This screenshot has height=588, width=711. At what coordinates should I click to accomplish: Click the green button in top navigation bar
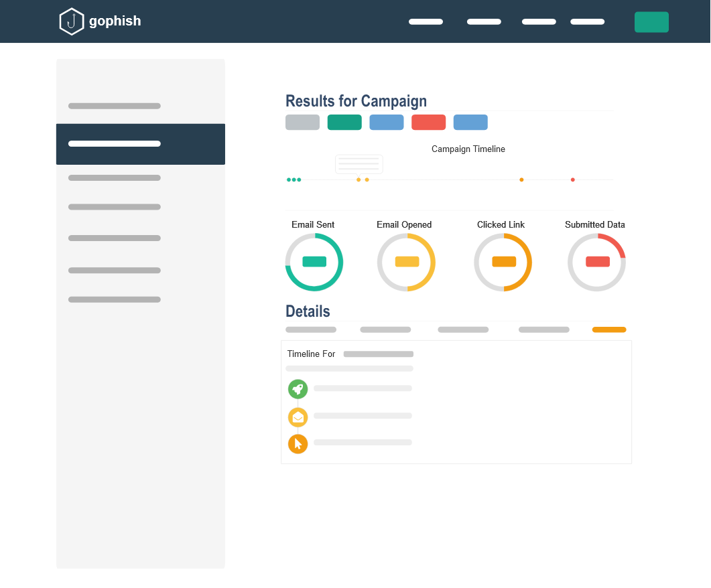point(651,22)
